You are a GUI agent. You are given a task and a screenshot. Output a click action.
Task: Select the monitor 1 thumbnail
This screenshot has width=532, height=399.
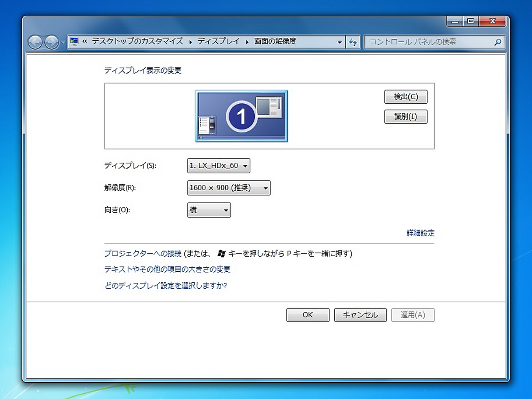242,116
